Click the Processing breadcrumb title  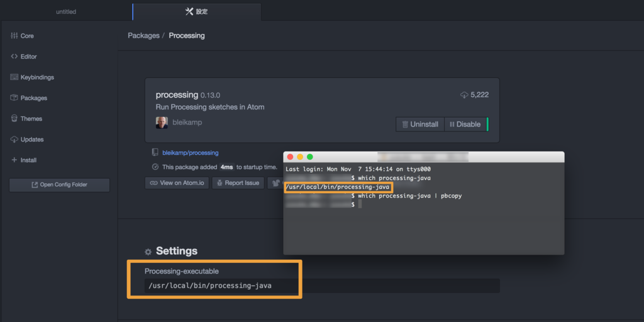pyautogui.click(x=187, y=36)
